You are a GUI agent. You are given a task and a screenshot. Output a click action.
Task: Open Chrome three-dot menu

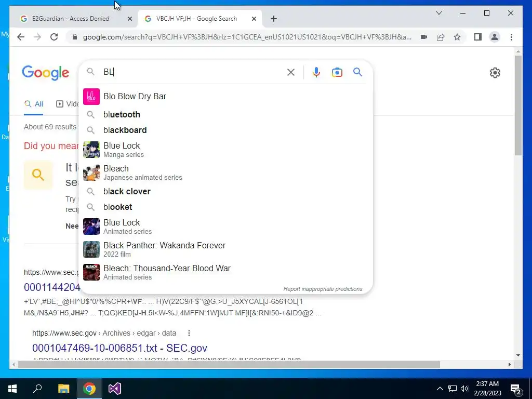click(x=511, y=37)
